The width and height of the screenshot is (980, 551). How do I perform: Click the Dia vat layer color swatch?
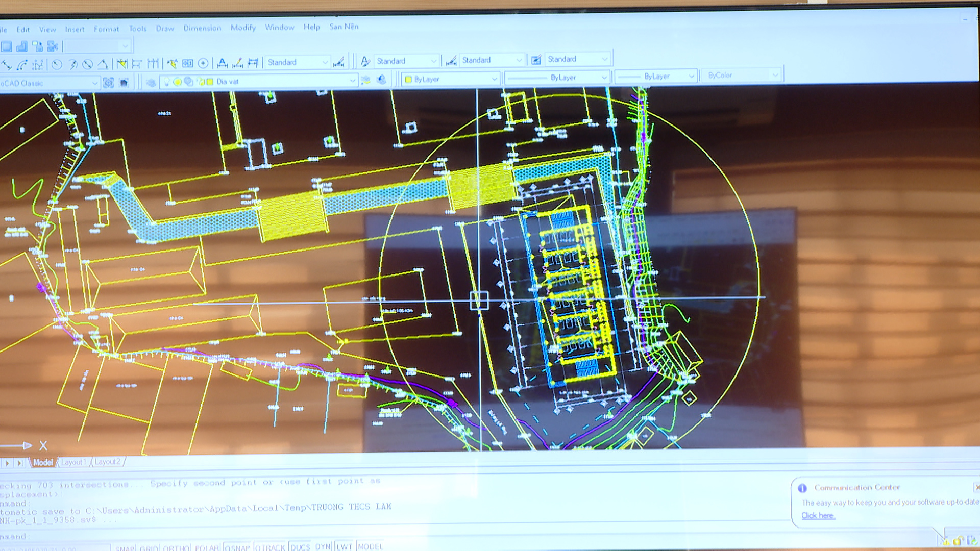(x=210, y=82)
